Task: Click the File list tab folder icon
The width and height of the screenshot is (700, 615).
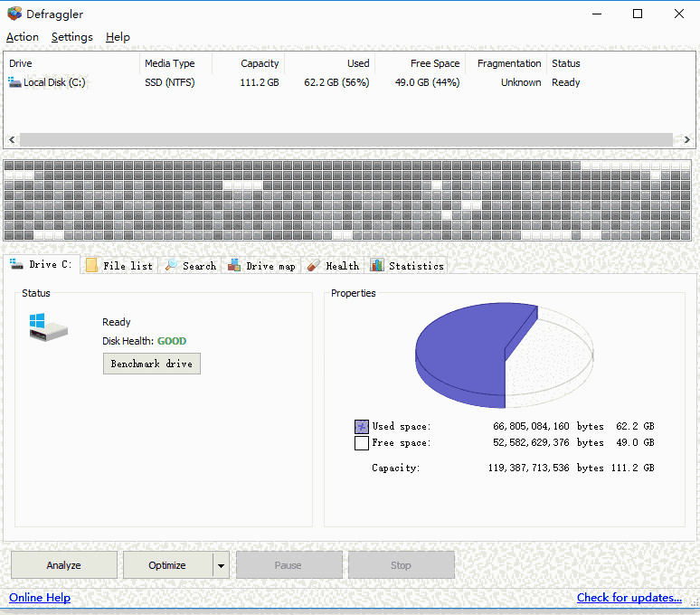Action: point(92,266)
